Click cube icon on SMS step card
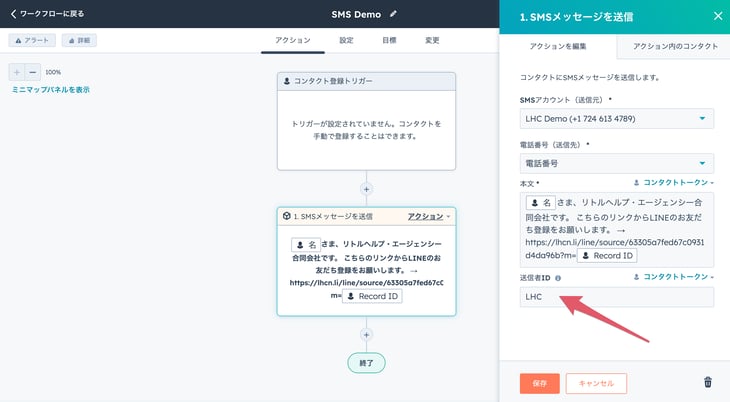This screenshot has width=730, height=402. (287, 216)
